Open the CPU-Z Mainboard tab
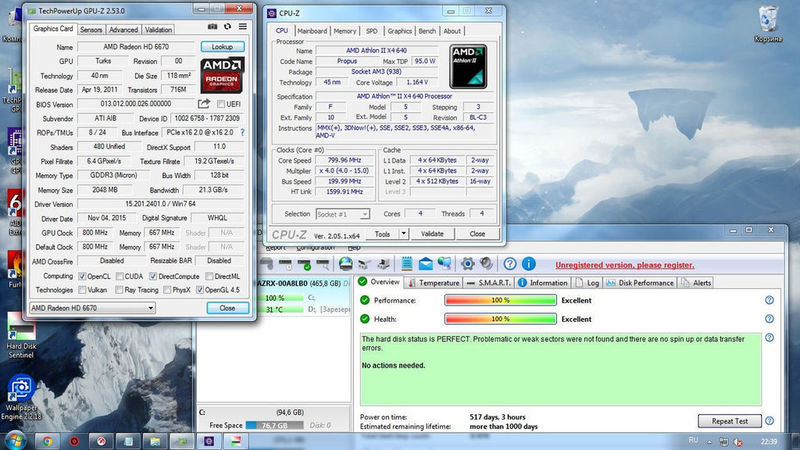800x450 pixels. pyautogui.click(x=312, y=31)
